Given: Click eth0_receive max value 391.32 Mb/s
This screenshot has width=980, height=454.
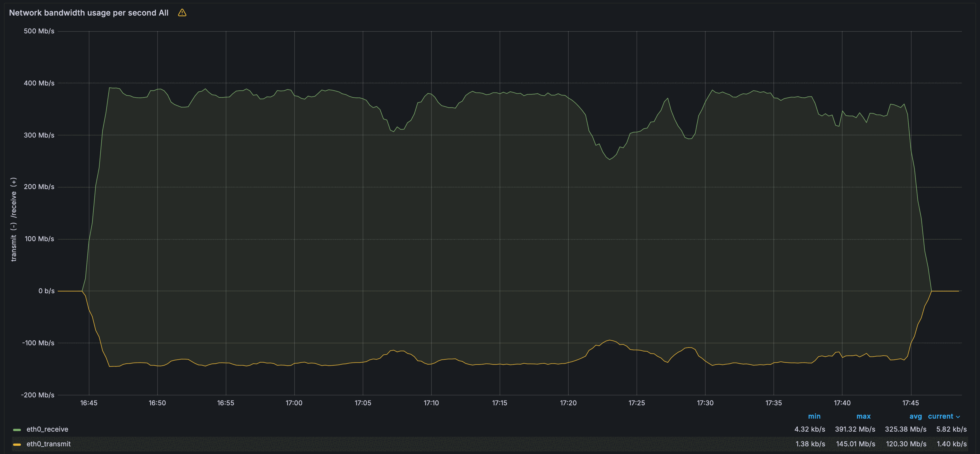Looking at the screenshot, I should [x=855, y=429].
